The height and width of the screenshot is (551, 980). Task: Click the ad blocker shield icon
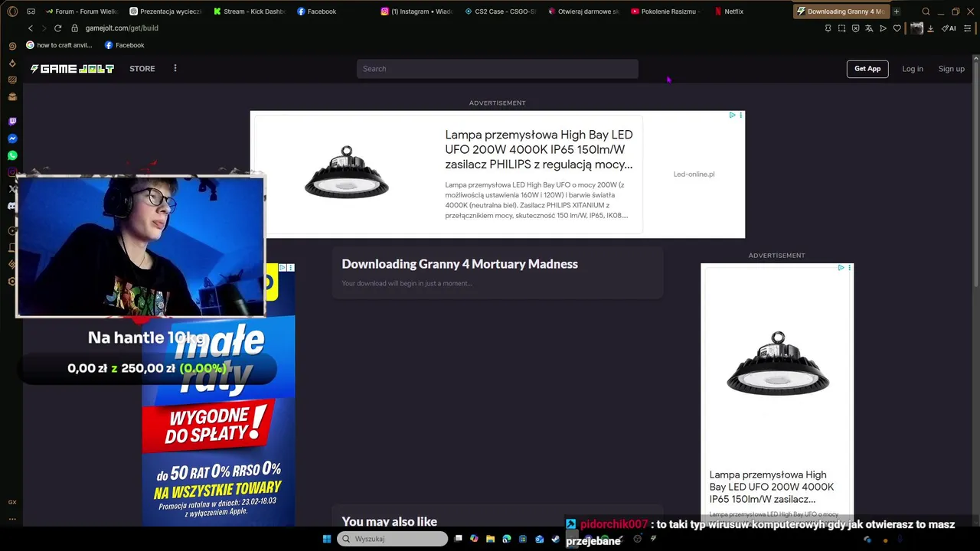pyautogui.click(x=855, y=28)
